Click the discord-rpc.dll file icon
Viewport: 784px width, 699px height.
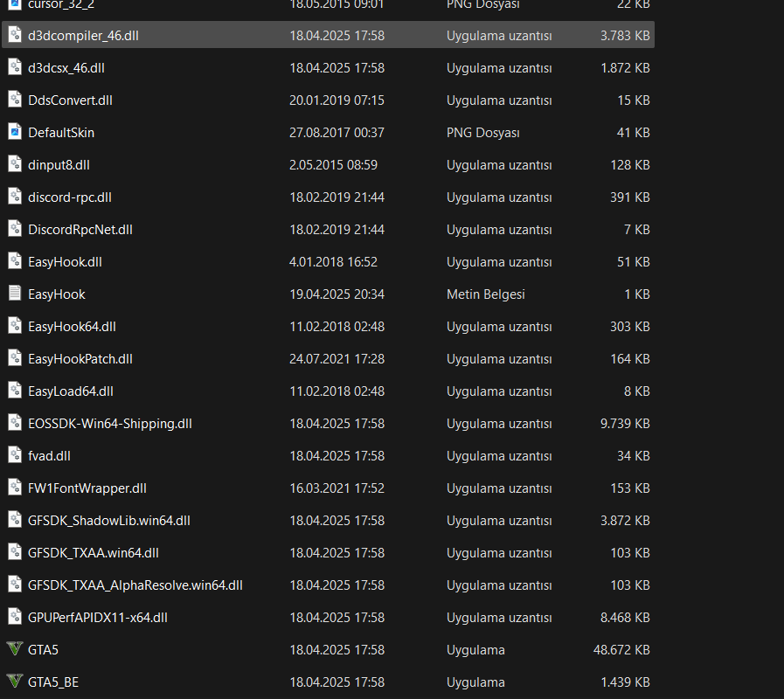point(14,197)
